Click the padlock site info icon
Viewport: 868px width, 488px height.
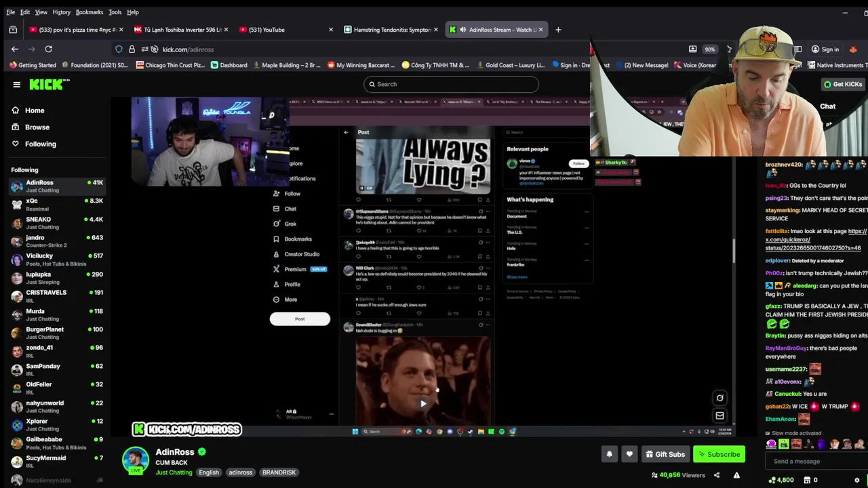(x=132, y=49)
